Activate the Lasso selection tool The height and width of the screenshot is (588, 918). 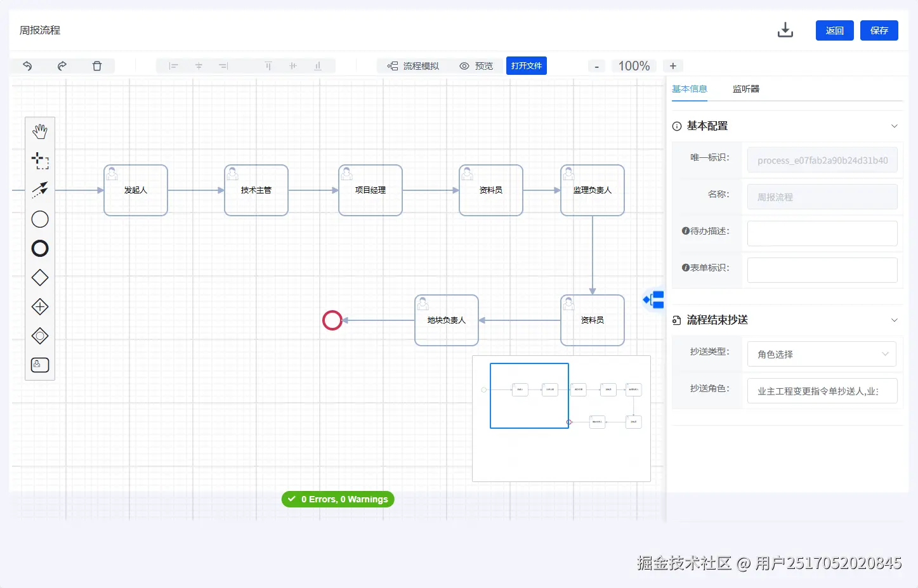[x=40, y=160]
